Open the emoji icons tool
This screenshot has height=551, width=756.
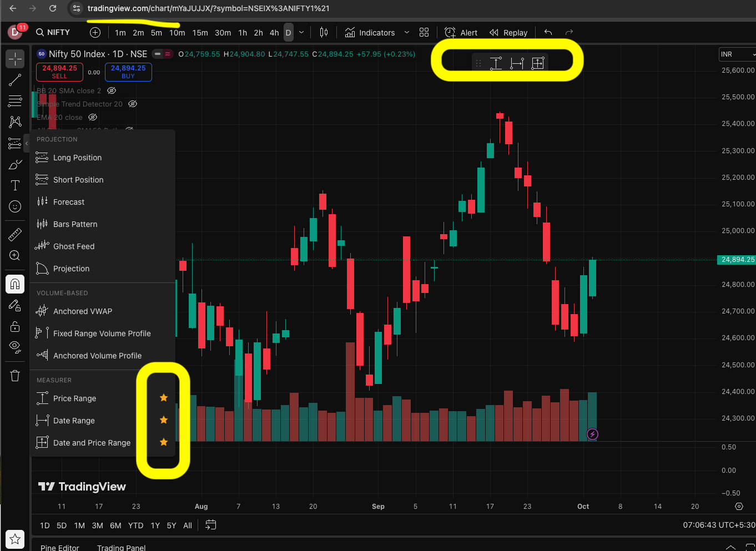(15, 206)
